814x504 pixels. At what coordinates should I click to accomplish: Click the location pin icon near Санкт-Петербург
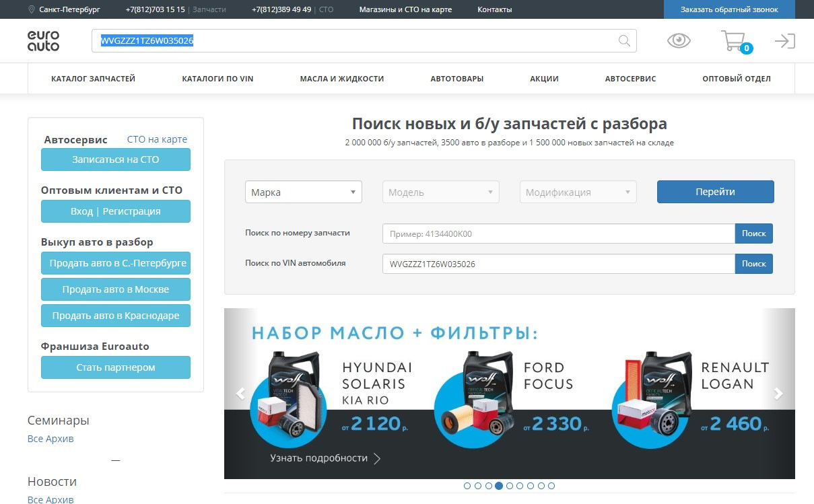click(x=32, y=9)
